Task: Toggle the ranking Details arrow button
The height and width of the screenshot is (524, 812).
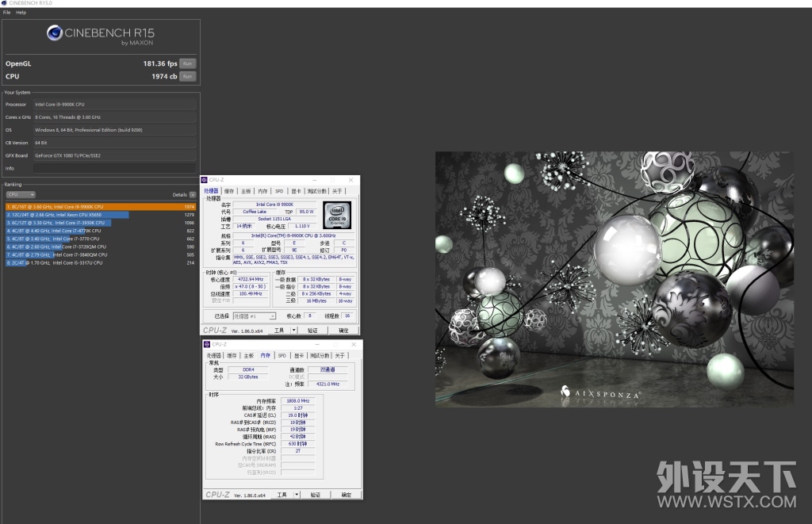Action: 193,195
